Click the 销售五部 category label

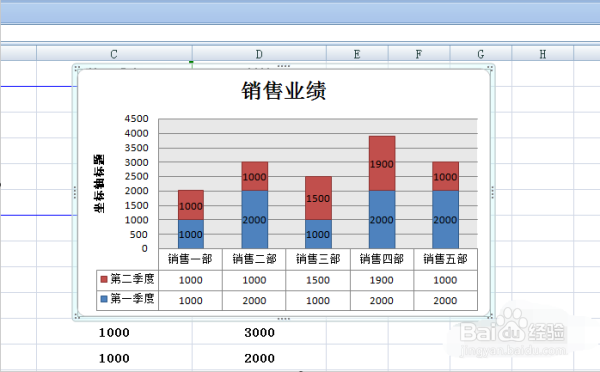click(x=445, y=259)
